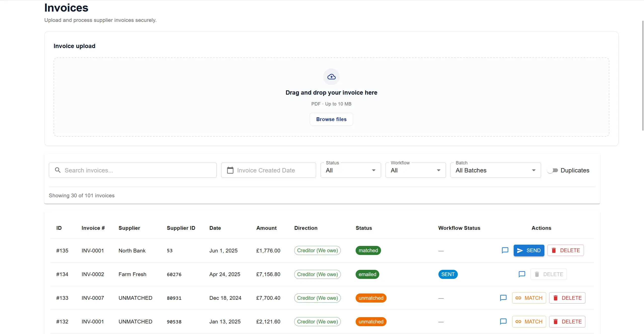644x334 pixels.
Task: Click unmatched status chip for #132
Action: pos(371,321)
